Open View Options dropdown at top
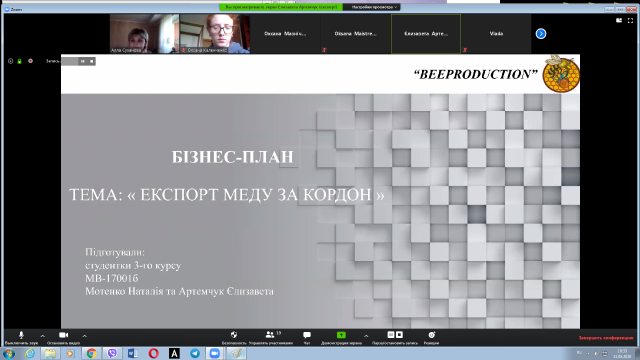This screenshot has width=640, height=360. (x=373, y=7)
